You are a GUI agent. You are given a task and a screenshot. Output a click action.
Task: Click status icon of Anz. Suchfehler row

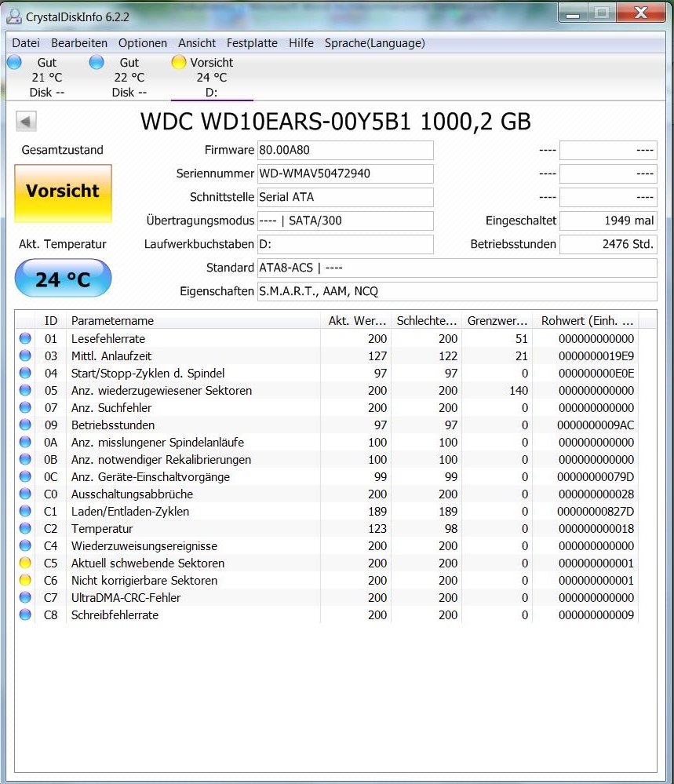click(25, 407)
